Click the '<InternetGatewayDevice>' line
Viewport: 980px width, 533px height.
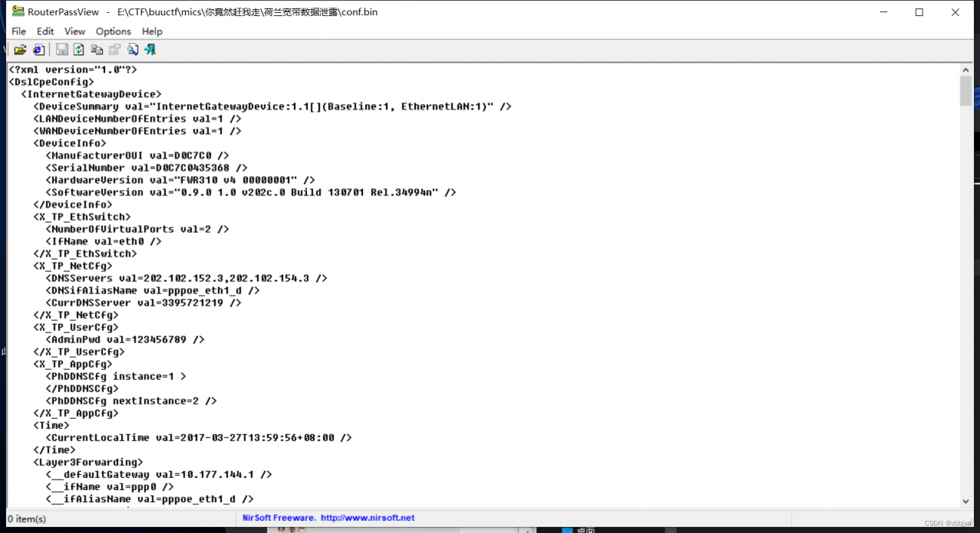point(91,94)
